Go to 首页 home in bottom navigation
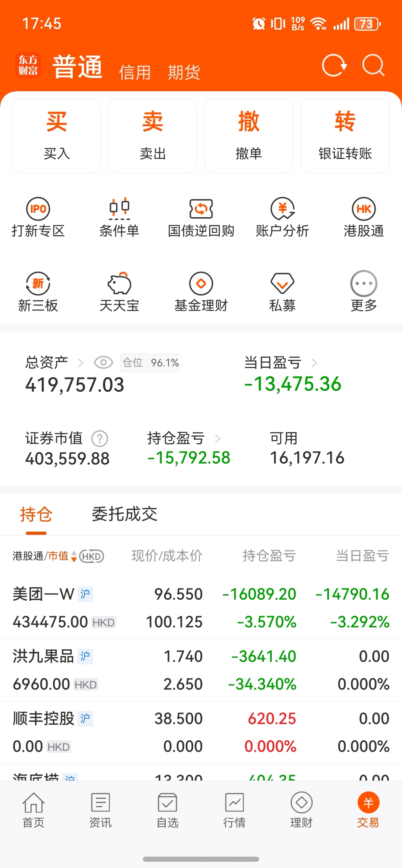Viewport: 402px width, 868px height. tap(33, 810)
